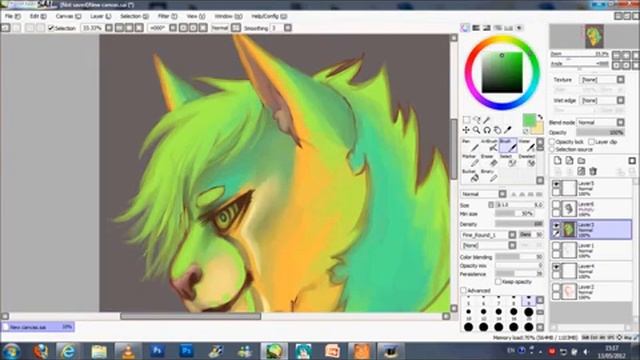This screenshot has width=640, height=360.
Task: Uncheck the Selection checkbox in toolbar
Action: 51,28
